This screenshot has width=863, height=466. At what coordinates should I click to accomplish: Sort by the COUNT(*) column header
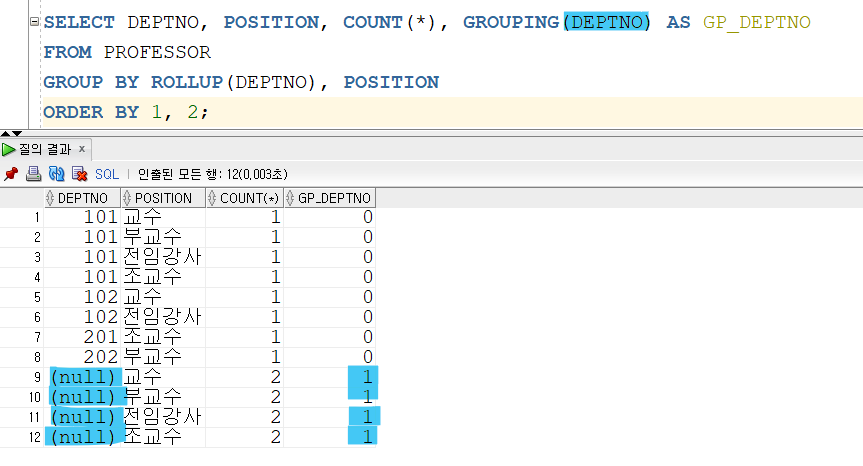(x=244, y=198)
